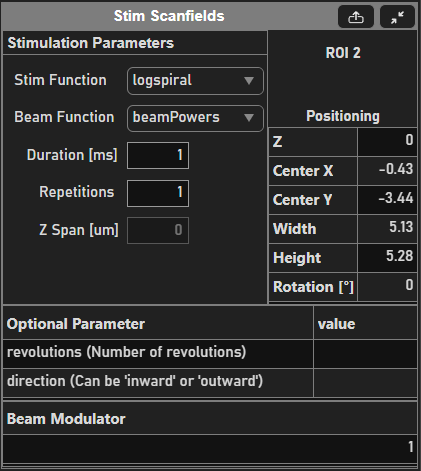
Task: Click the 'Beam Modulator' header
Action: (x=66, y=419)
